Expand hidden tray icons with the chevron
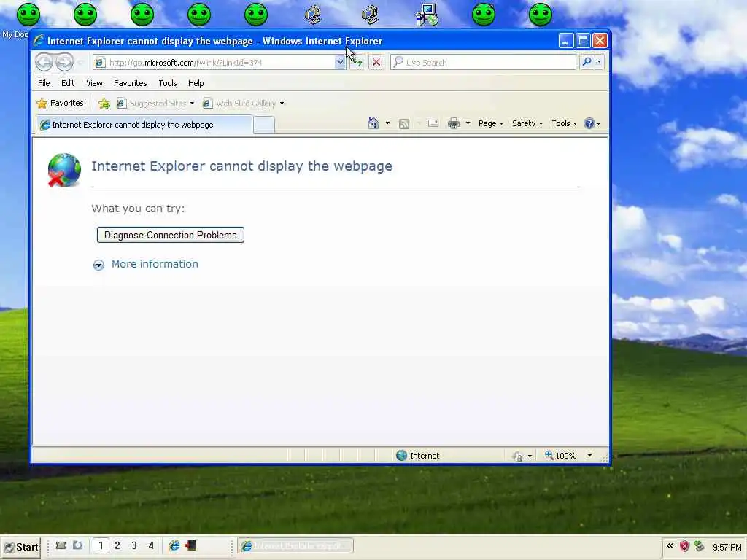 pyautogui.click(x=670, y=546)
